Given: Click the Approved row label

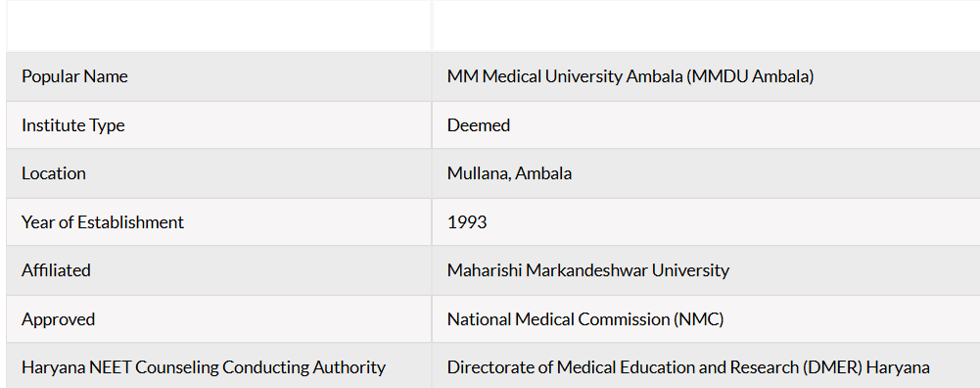Looking at the screenshot, I should [58, 319].
